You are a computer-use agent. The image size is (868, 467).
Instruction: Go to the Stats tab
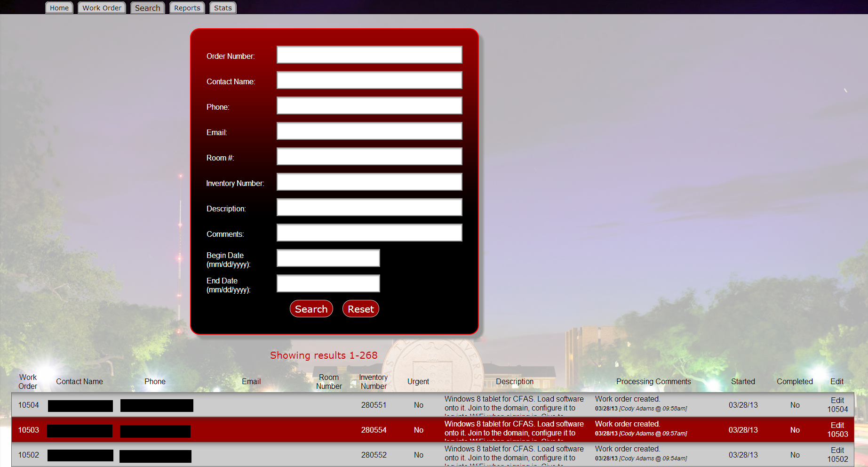[223, 8]
